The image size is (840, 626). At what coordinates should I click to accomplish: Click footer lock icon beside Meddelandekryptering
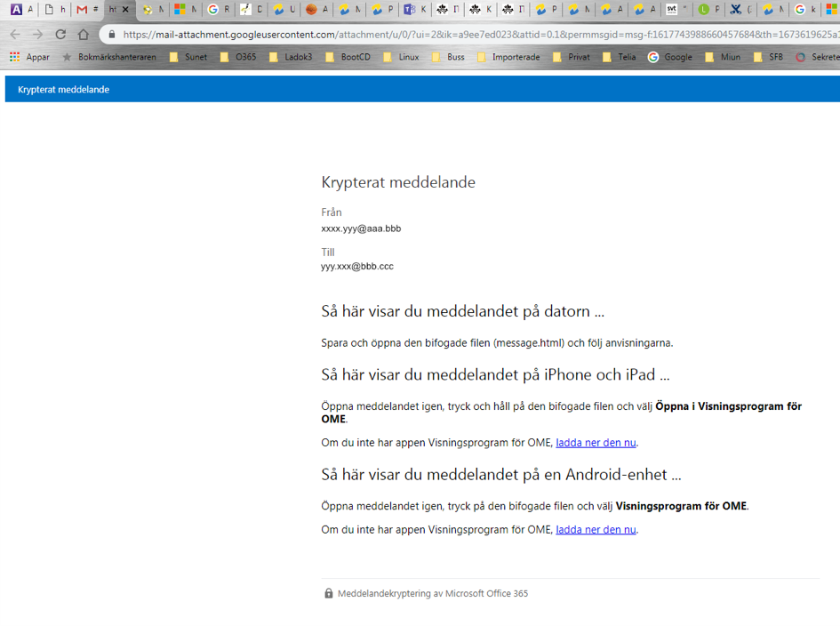tap(328, 593)
